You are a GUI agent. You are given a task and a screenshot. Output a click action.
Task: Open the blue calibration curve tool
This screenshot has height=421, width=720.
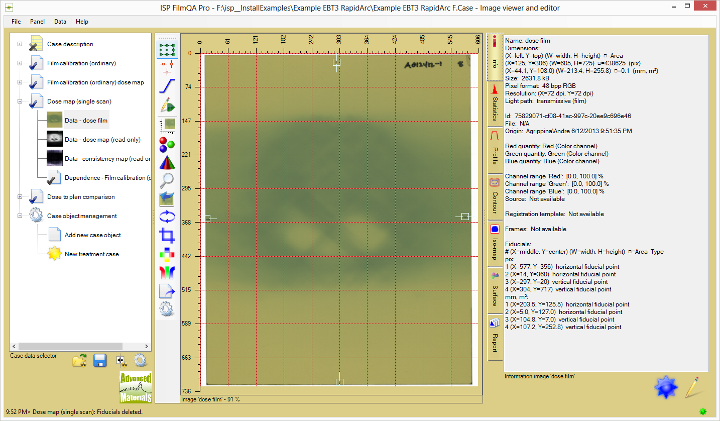[167, 86]
